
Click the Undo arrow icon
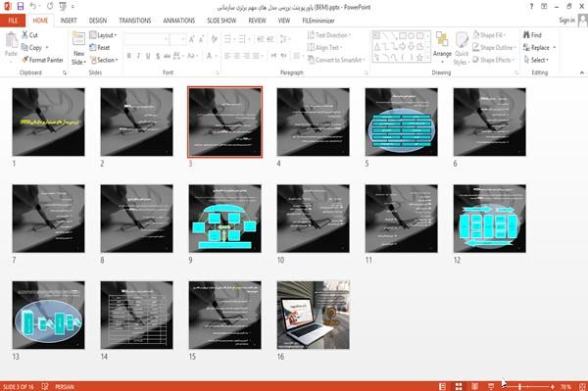pyautogui.click(x=33, y=6)
